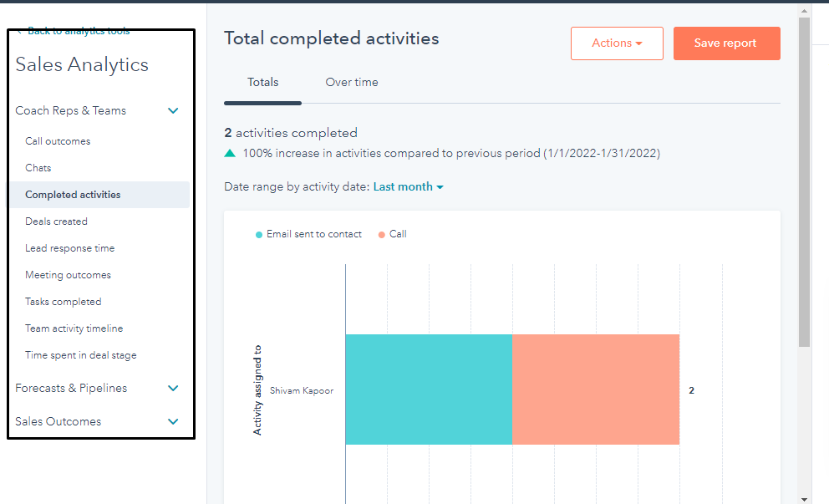Viewport: 829px width, 504px height.
Task: Change the Last month date range
Action: tap(408, 186)
